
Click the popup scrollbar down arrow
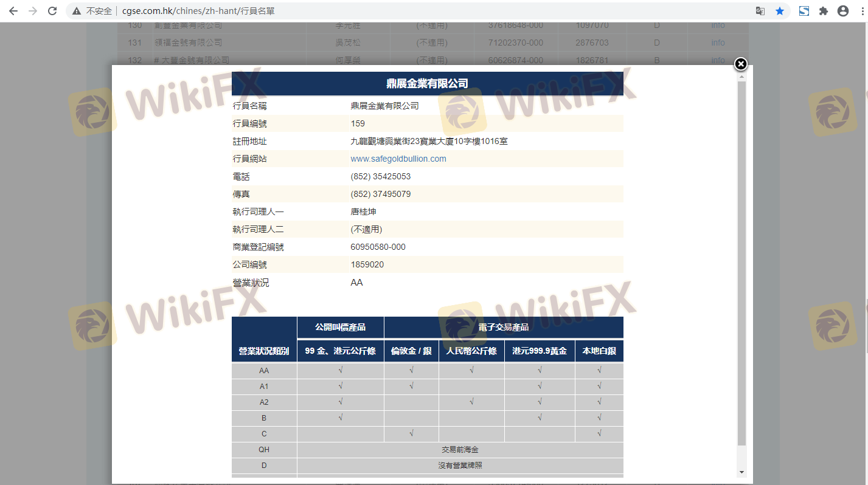[741, 472]
